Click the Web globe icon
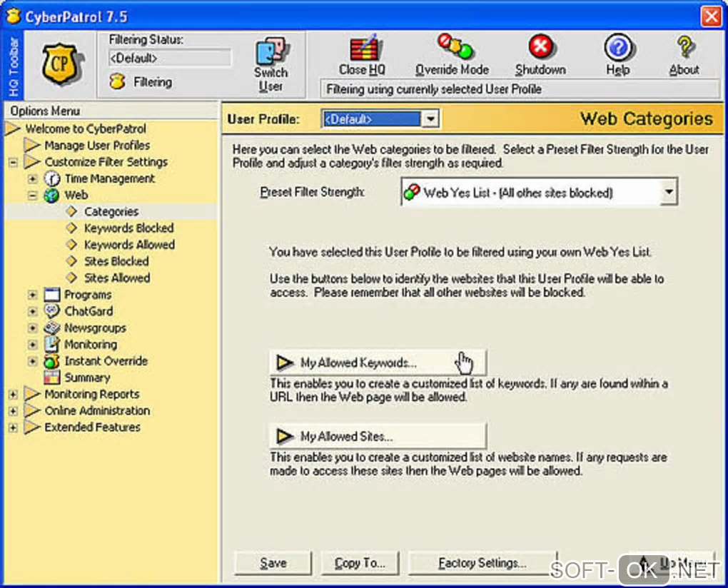This screenshot has width=728, height=588. tap(51, 195)
